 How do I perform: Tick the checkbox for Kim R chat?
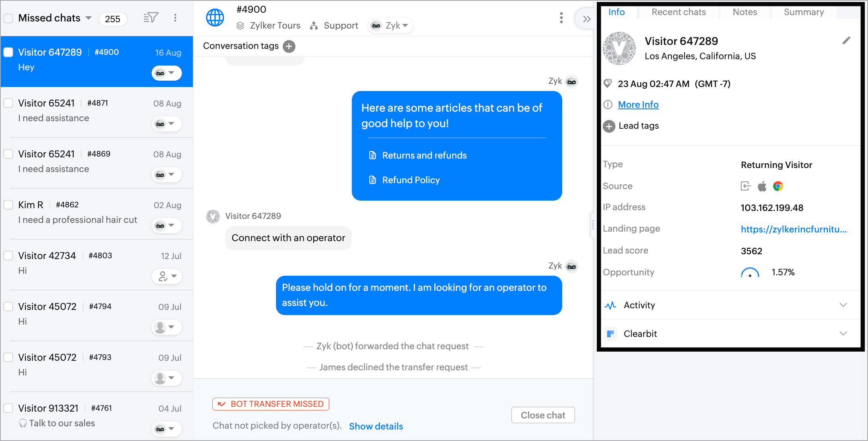coord(8,205)
